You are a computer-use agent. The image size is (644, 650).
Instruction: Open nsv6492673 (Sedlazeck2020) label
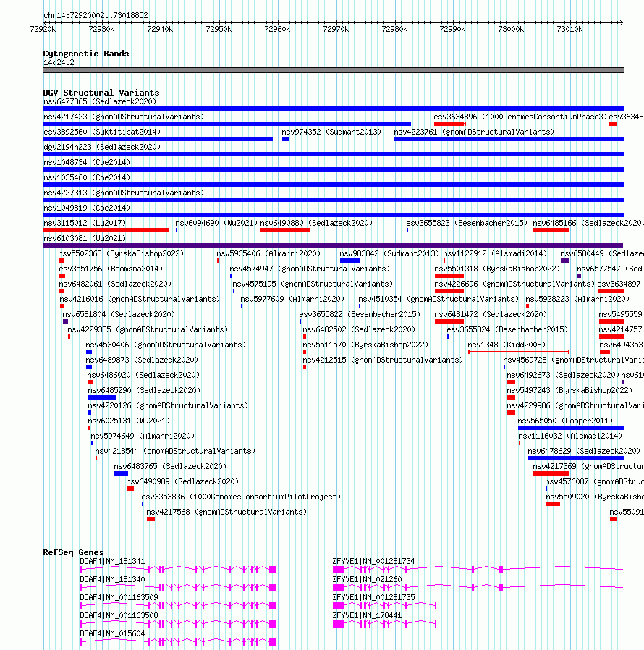[x=563, y=375]
